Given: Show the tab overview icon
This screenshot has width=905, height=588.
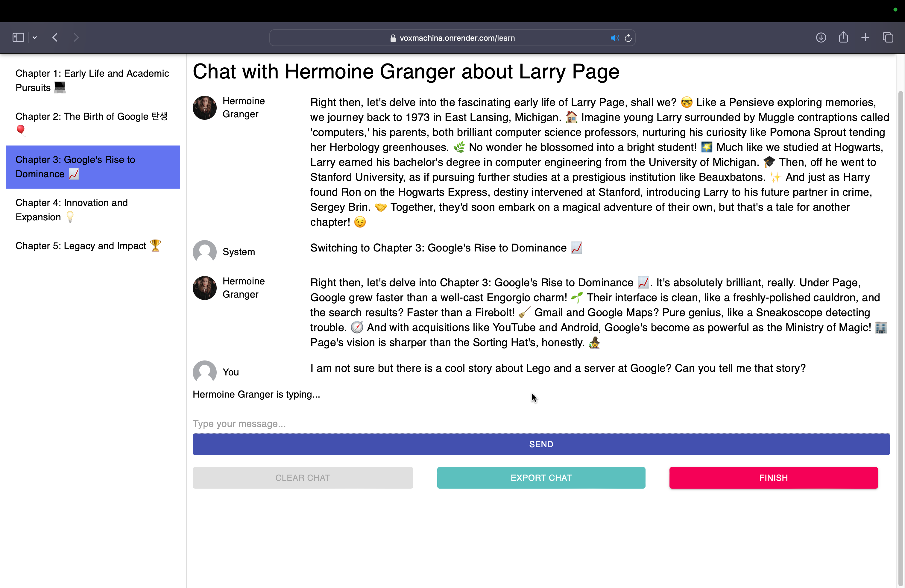Looking at the screenshot, I should click(888, 38).
